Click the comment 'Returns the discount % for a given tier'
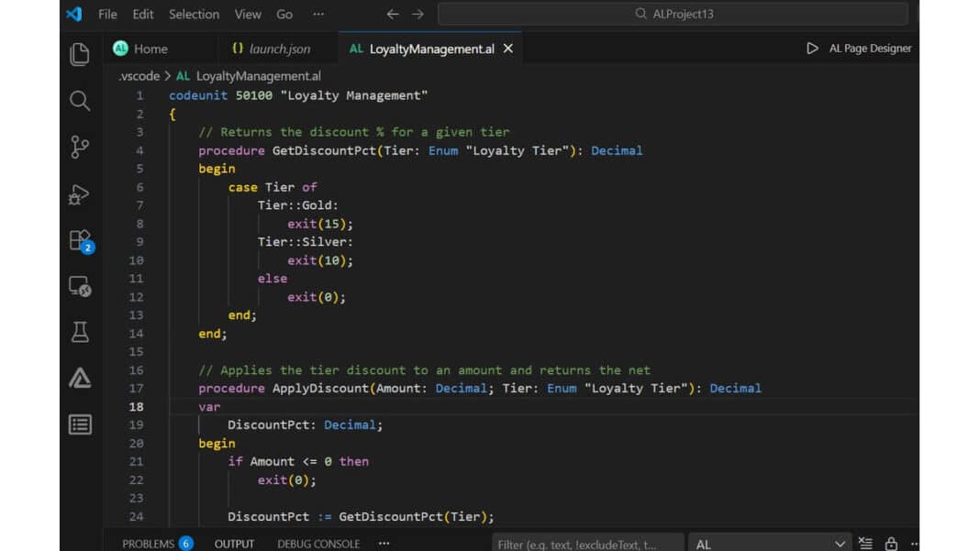Screen dimensions: 980x551 tap(354, 132)
